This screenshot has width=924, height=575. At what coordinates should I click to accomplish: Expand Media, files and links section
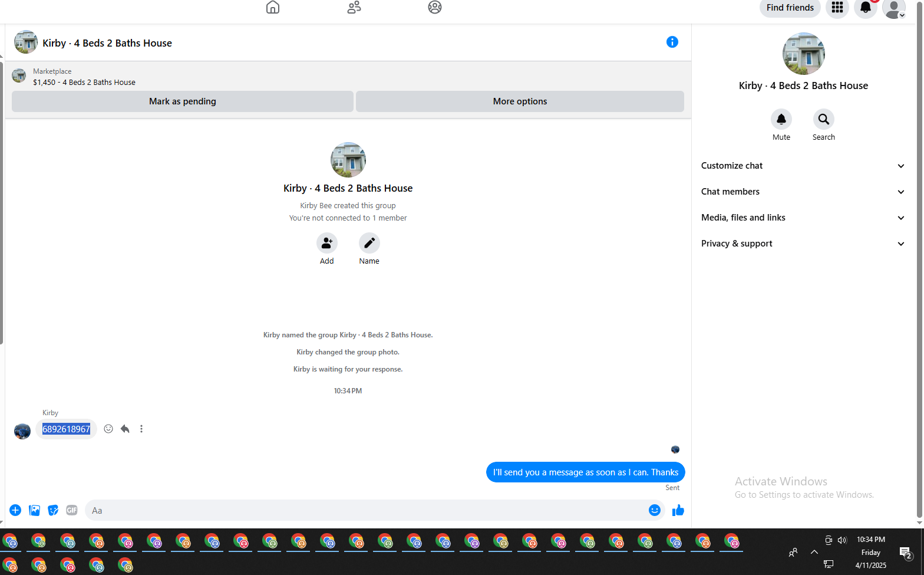click(x=803, y=218)
